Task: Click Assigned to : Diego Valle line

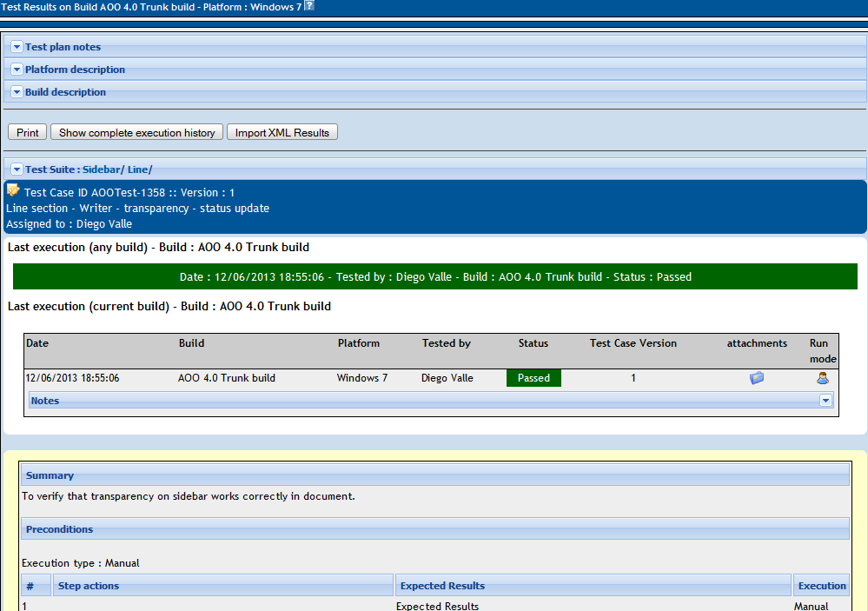Action: [x=70, y=223]
